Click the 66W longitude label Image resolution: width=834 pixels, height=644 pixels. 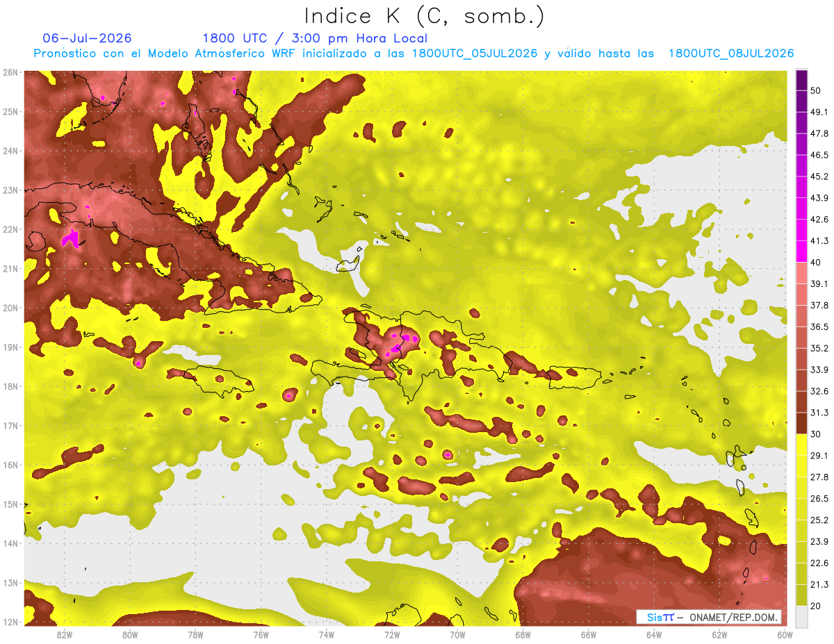(589, 635)
